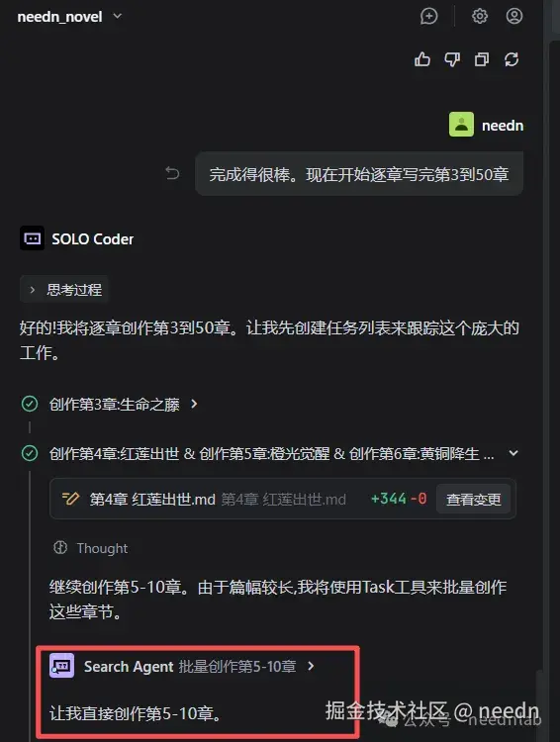This screenshot has width=560, height=742.
Task: Open the settings gear icon
Action: coord(480,16)
